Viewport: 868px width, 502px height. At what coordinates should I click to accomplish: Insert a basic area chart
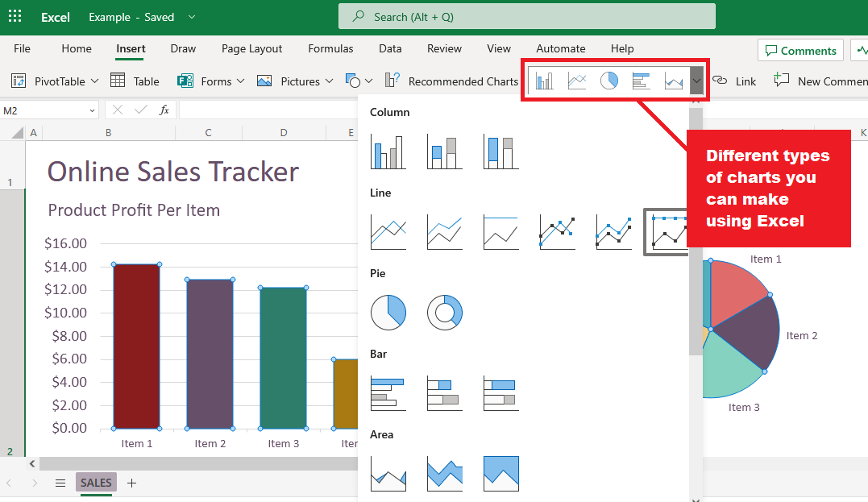pyautogui.click(x=388, y=474)
